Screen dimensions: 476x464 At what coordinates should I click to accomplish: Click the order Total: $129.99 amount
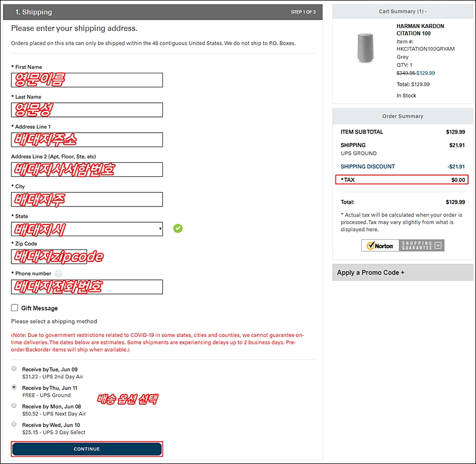[x=455, y=202]
